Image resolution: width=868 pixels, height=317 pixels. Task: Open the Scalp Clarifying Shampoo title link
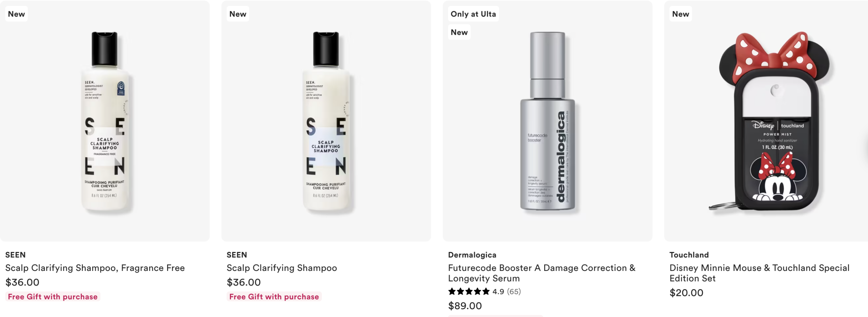click(282, 268)
